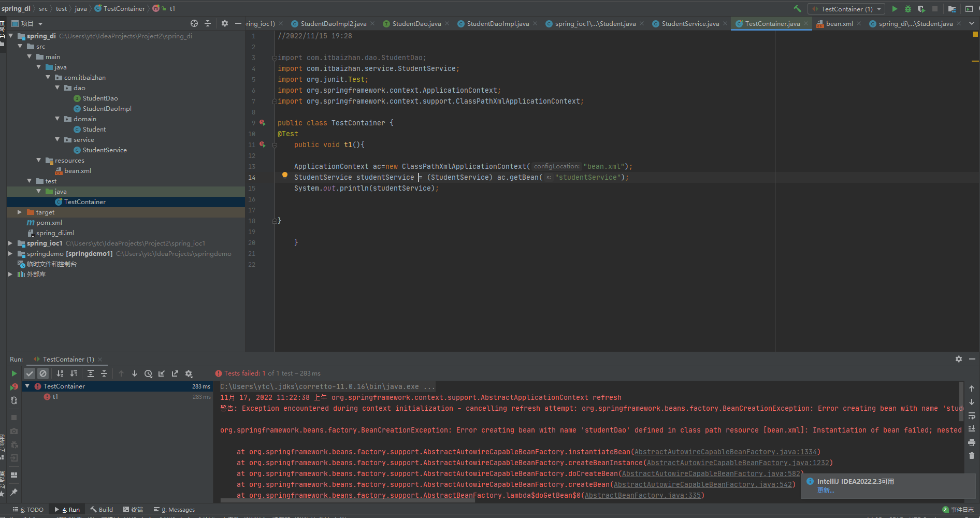Switch to the StudentService.java editor tab
The width and height of the screenshot is (980, 518).
690,23
